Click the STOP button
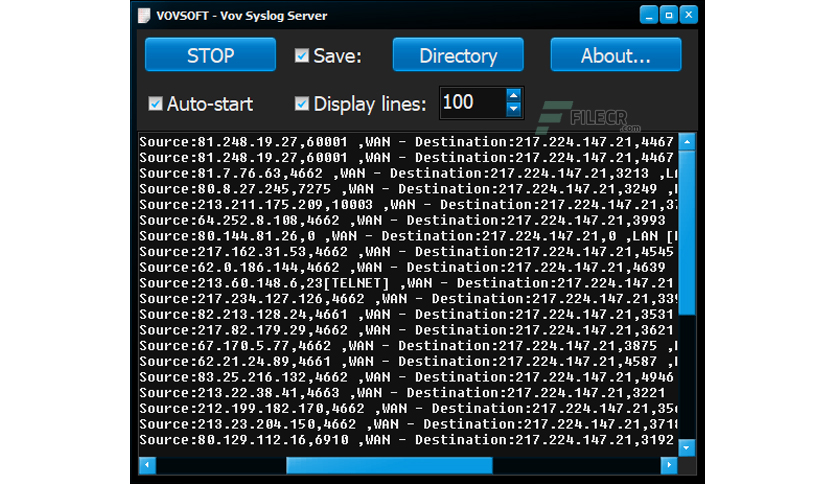The image size is (836, 484). (x=210, y=54)
